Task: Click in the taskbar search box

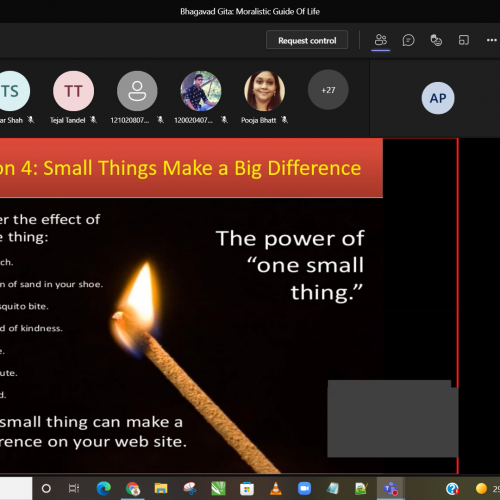Action: pyautogui.click(x=16, y=489)
